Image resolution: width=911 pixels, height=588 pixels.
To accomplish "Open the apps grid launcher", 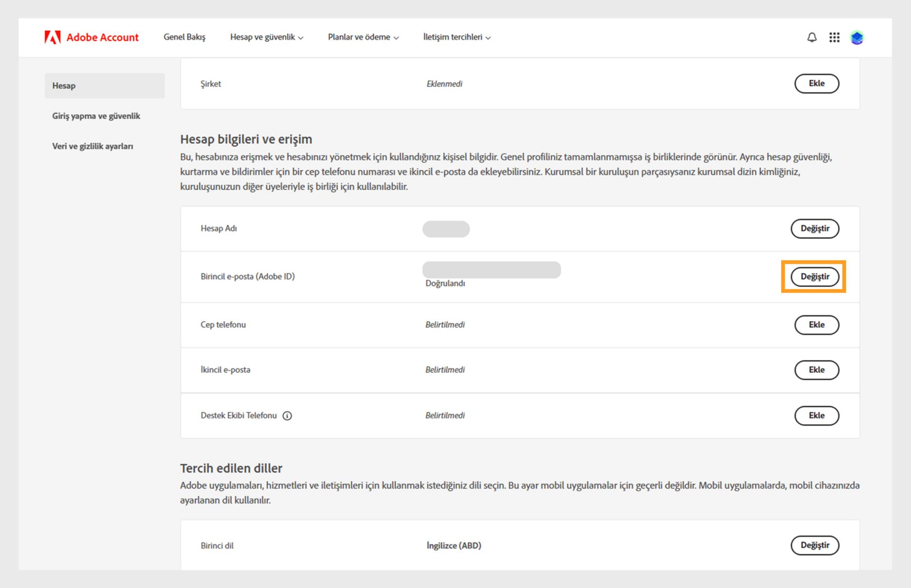I will (x=834, y=37).
